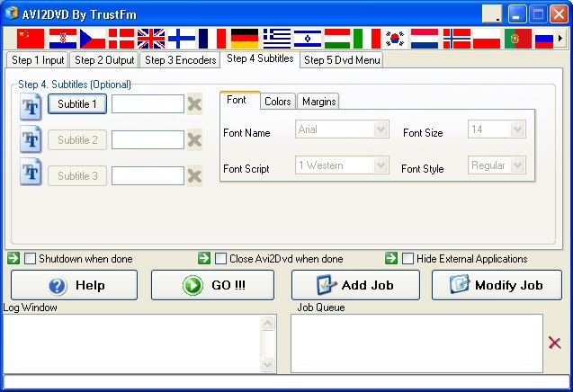This screenshot has width=573, height=392.
Task: Switch language using the Croatian flag
Action: click(63, 39)
